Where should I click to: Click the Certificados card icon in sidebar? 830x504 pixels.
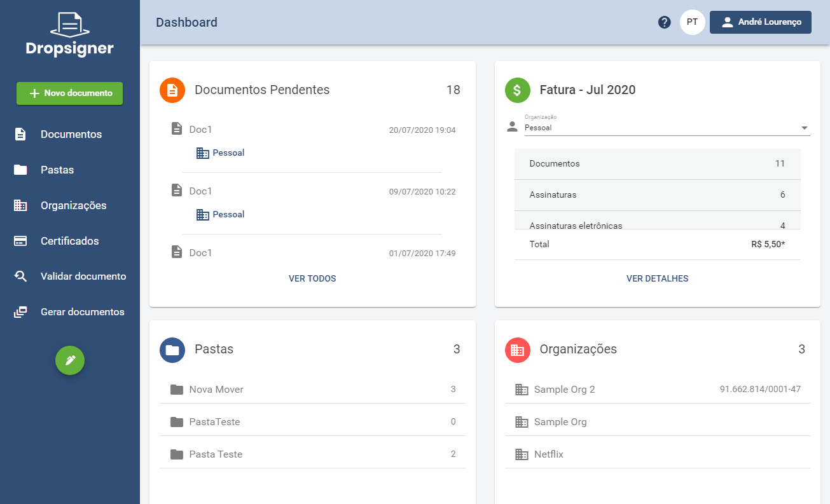(x=20, y=241)
